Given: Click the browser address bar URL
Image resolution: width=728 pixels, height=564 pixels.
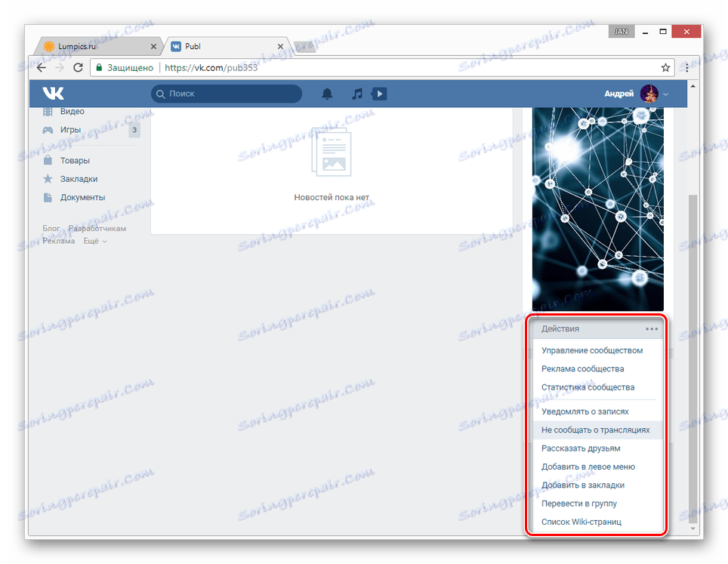Looking at the screenshot, I should pos(211,68).
